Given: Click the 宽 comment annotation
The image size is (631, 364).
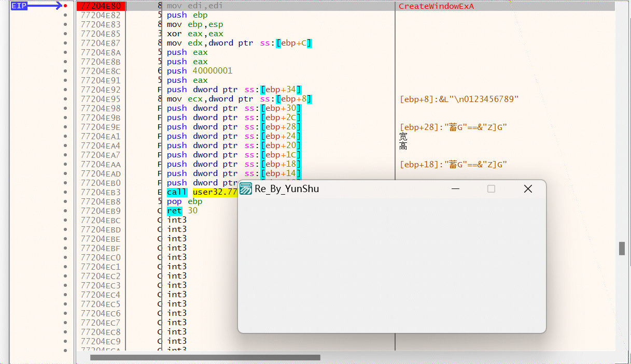Looking at the screenshot, I should pyautogui.click(x=402, y=137).
